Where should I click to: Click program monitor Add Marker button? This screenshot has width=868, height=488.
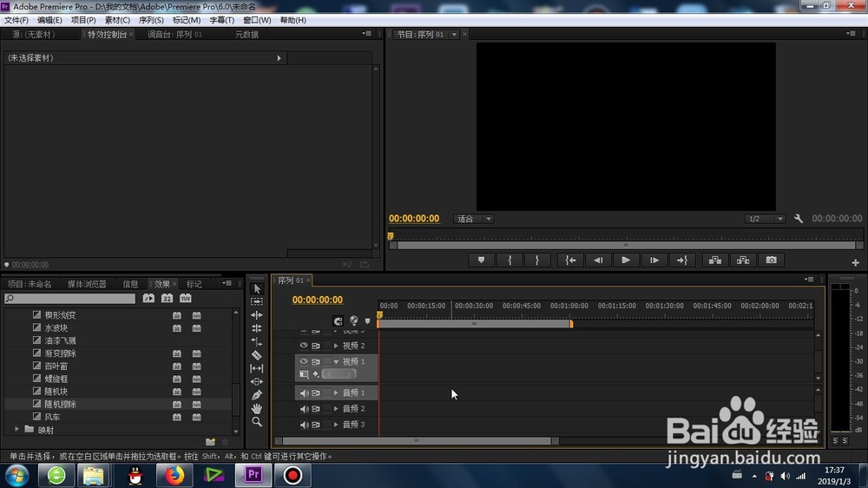481,260
